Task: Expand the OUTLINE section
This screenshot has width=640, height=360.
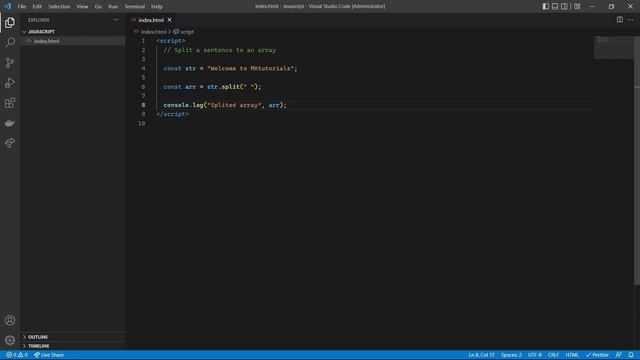Action: [x=73, y=337]
